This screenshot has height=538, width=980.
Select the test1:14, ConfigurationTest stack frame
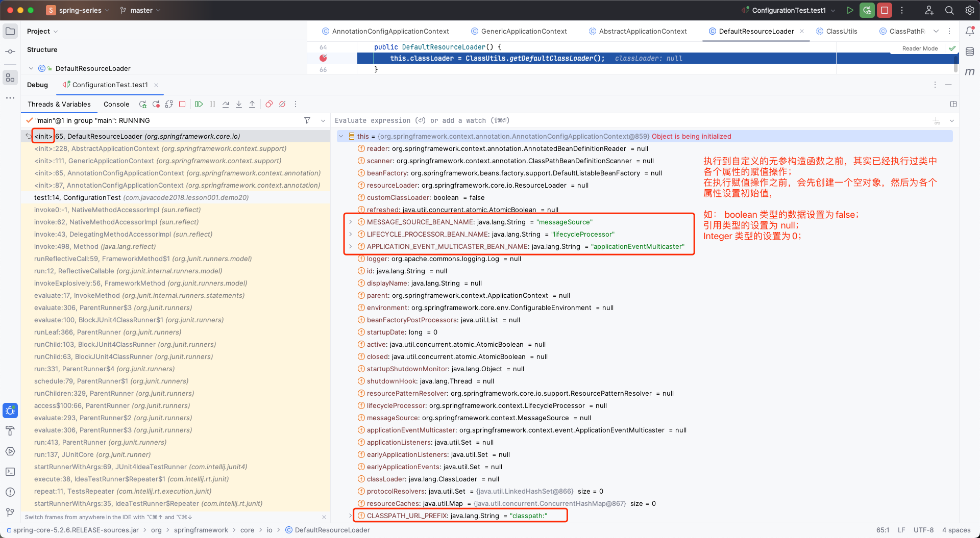pos(141,197)
